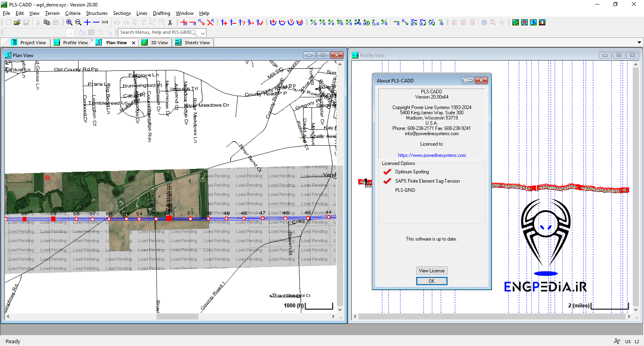Viewport: 644px width, 346px height.
Task: Click the structure query question mark icon
Action: tap(242, 23)
